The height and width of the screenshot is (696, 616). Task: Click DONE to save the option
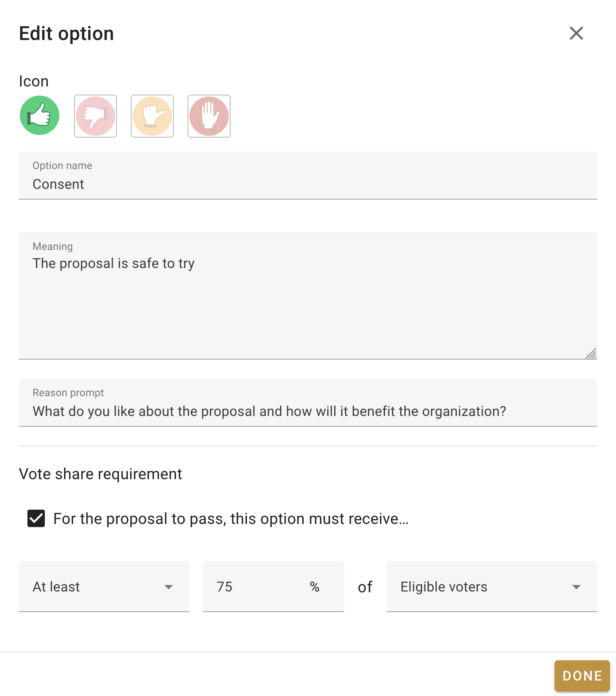pos(582,675)
